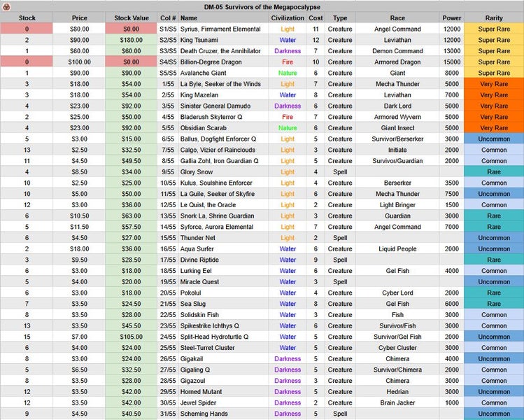This screenshot has width=524, height=420.
Task: Click the Uncommon cell for Miracle Quest
Action: [494, 282]
